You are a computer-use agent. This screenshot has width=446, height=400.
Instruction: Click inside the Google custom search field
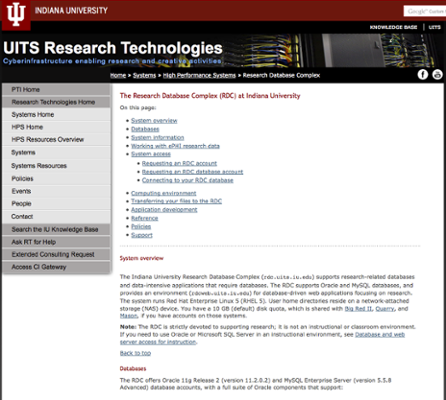[x=425, y=11]
